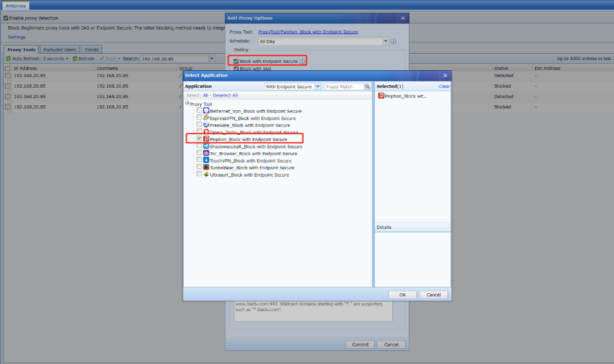Image resolution: width=614 pixels, height=364 pixels.
Task: Click the Psiphon icon in application tree
Action: tap(206, 139)
